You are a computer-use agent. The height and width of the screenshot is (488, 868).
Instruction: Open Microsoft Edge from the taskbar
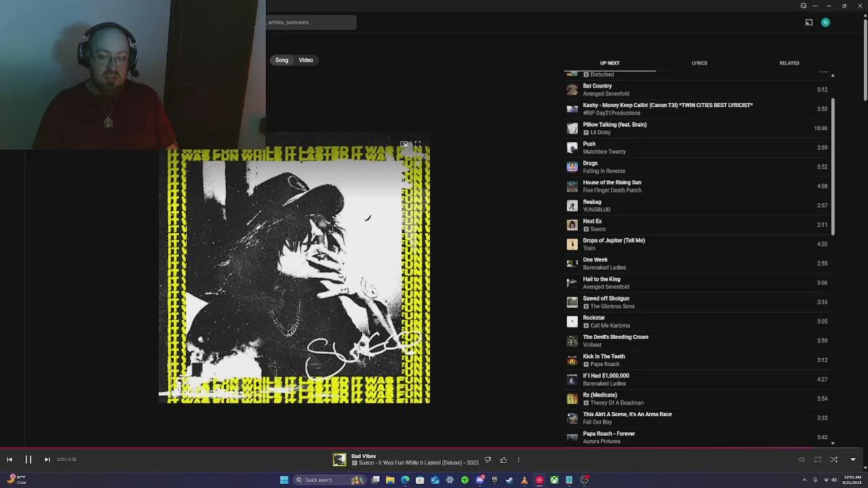(405, 480)
